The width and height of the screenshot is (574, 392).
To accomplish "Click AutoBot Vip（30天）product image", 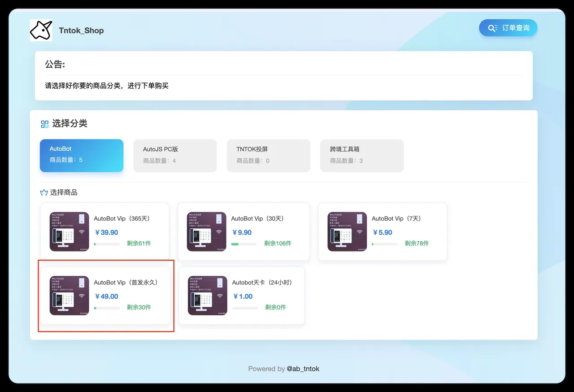I will click(x=207, y=231).
